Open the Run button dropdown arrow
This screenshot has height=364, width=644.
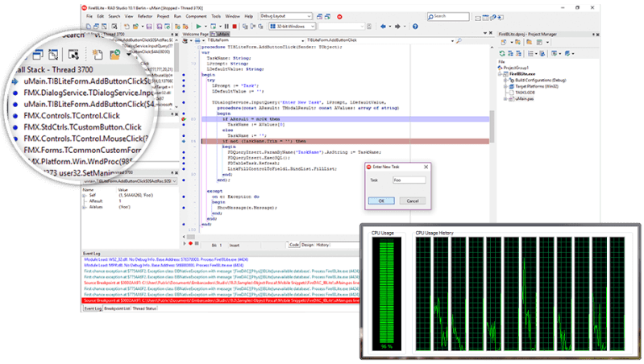[205, 27]
